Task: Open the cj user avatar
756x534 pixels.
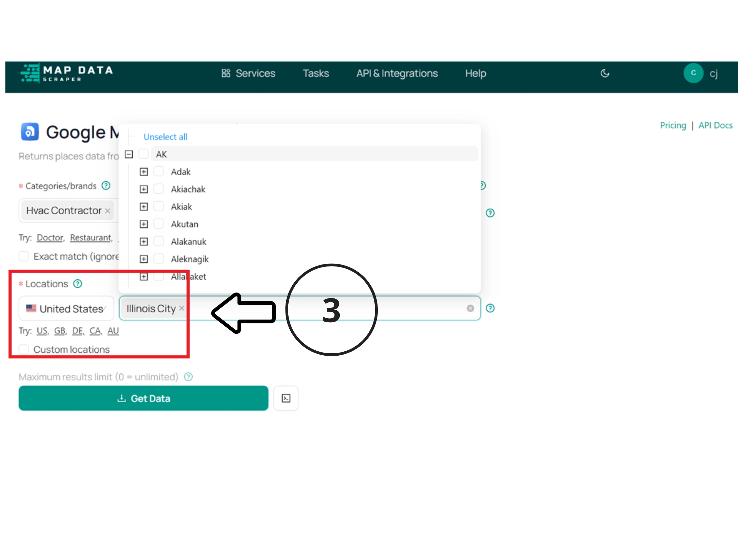Action: tap(693, 73)
